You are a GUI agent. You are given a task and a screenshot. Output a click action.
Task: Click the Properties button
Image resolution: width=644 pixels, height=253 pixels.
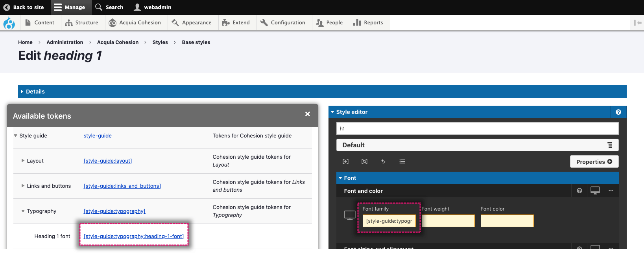pyautogui.click(x=594, y=161)
